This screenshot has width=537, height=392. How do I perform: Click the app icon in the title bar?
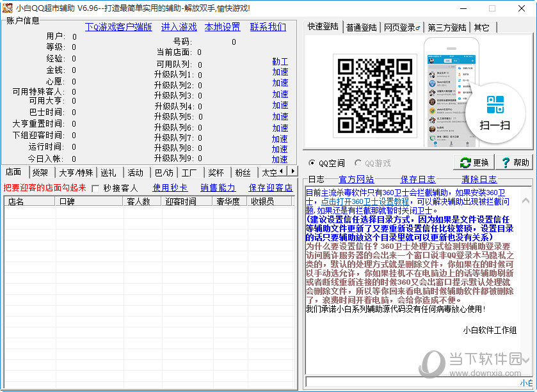pos(8,8)
